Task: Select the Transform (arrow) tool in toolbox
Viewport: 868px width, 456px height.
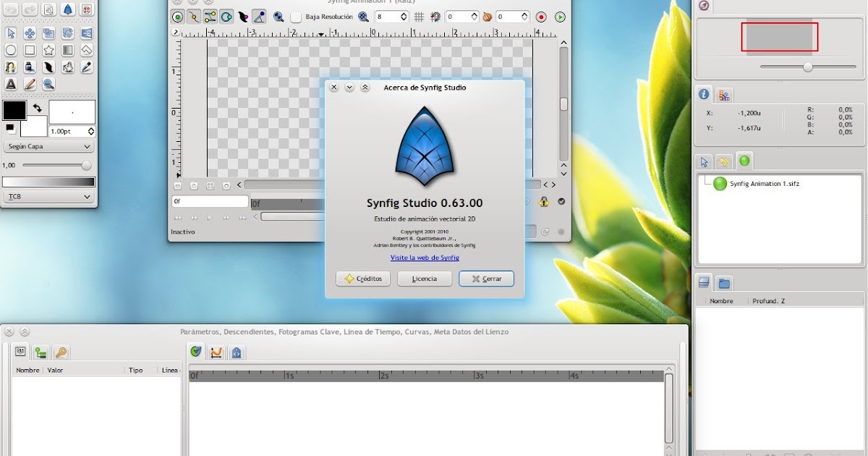Action: click(x=11, y=33)
